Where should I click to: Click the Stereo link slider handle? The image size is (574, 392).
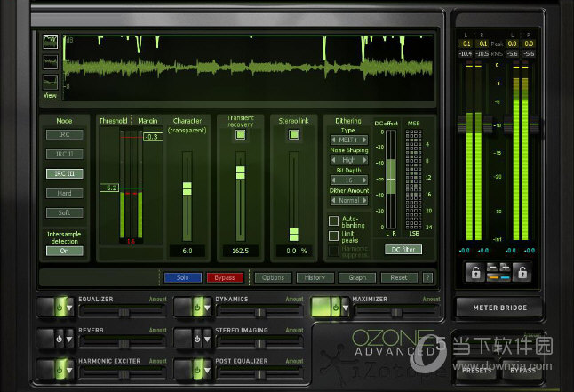[x=293, y=235]
